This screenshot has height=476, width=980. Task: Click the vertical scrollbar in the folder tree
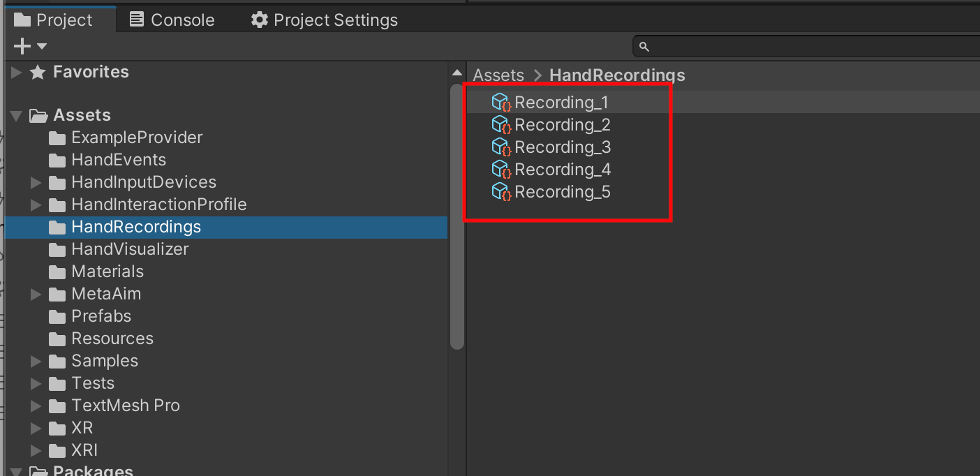pyautogui.click(x=457, y=209)
